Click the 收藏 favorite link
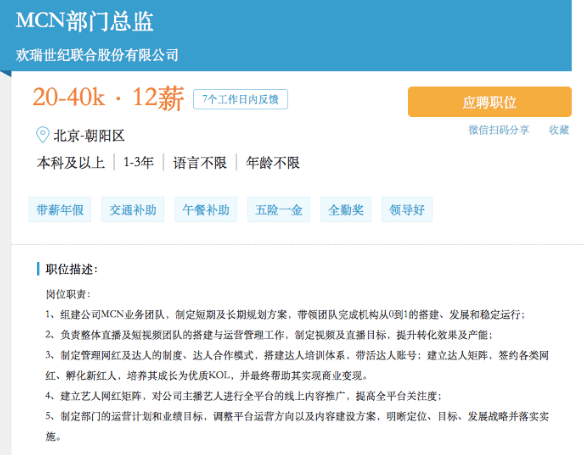Screen dimensions: 584x455 tap(559, 130)
